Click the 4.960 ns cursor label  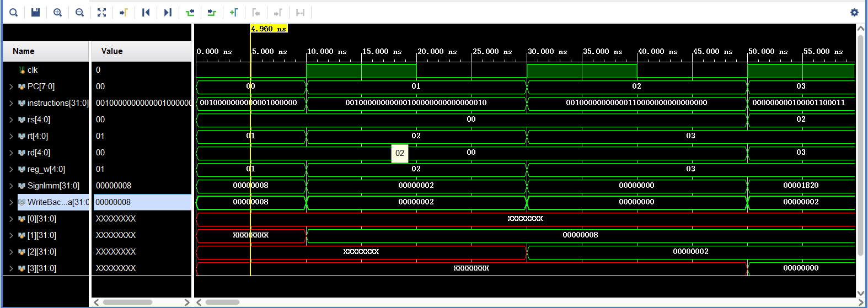(x=269, y=29)
